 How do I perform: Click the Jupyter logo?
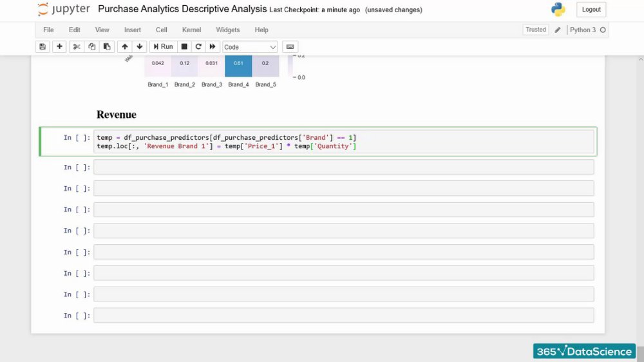(x=64, y=10)
